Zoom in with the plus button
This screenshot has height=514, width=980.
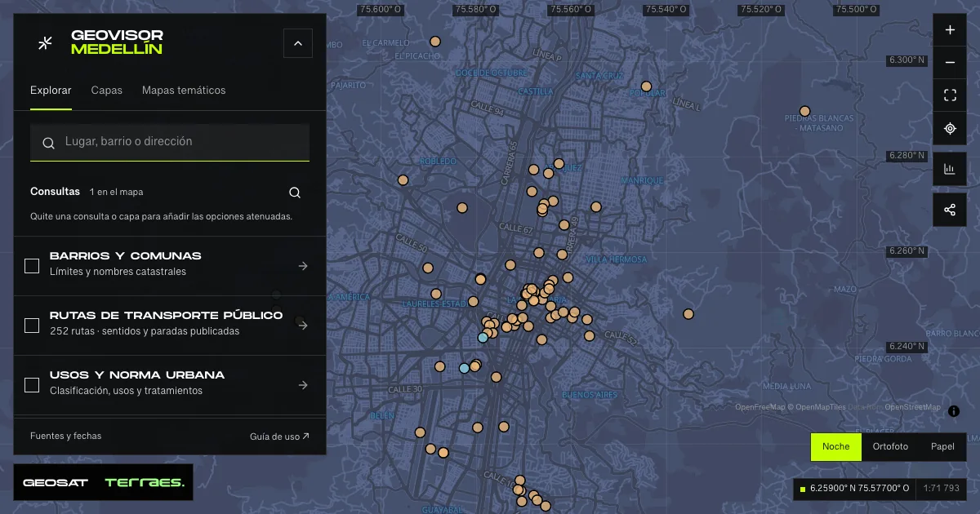pyautogui.click(x=950, y=30)
